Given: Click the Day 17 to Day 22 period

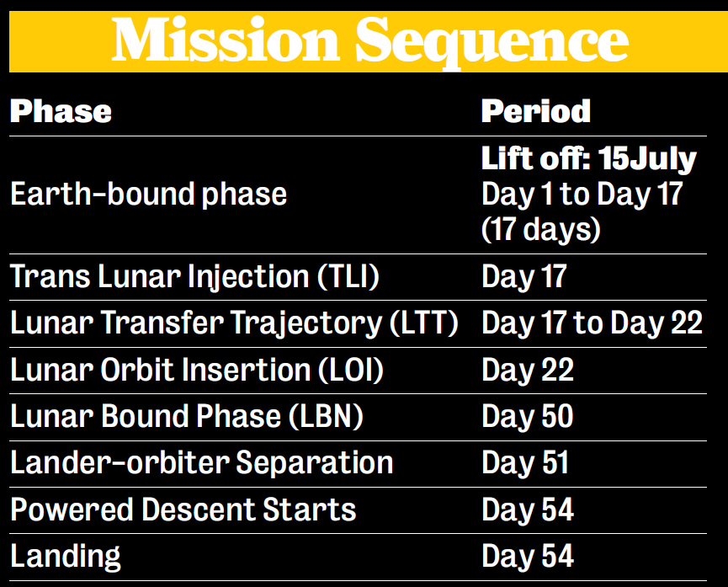Looking at the screenshot, I should (592, 323).
